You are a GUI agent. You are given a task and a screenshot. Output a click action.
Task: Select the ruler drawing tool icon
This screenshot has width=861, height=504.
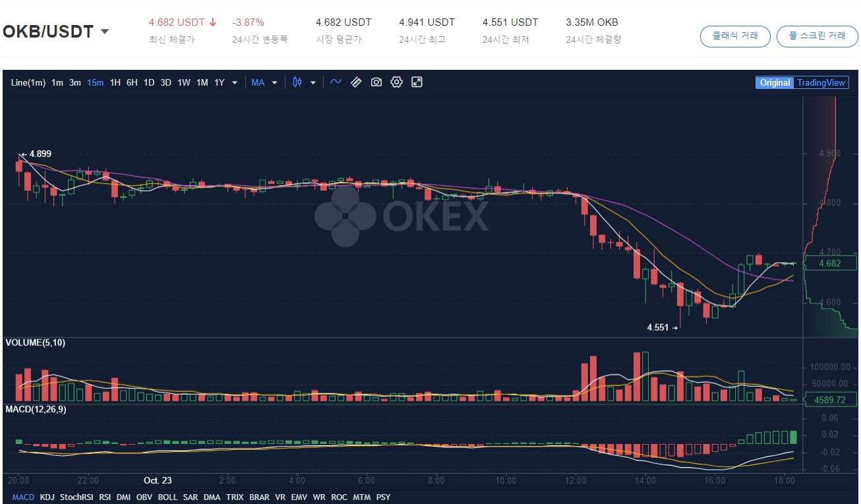pyautogui.click(x=356, y=82)
